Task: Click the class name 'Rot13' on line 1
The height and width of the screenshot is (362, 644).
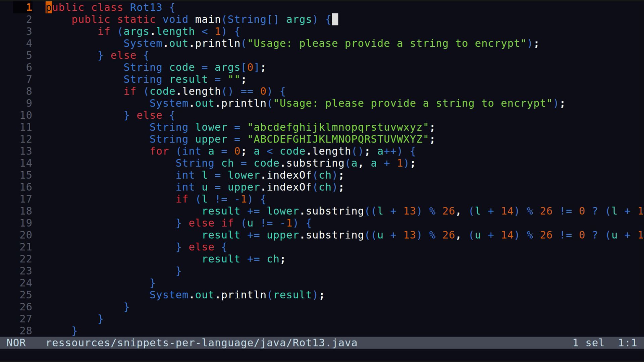Action: point(146,7)
